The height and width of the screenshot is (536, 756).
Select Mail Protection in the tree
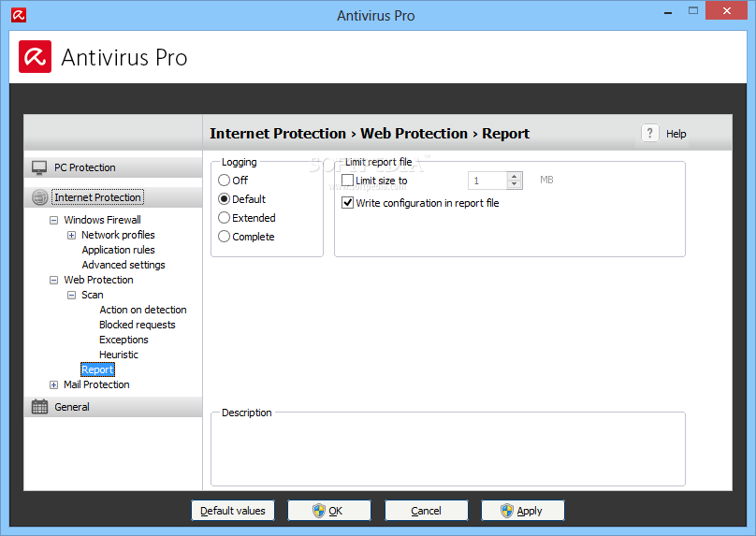point(96,384)
